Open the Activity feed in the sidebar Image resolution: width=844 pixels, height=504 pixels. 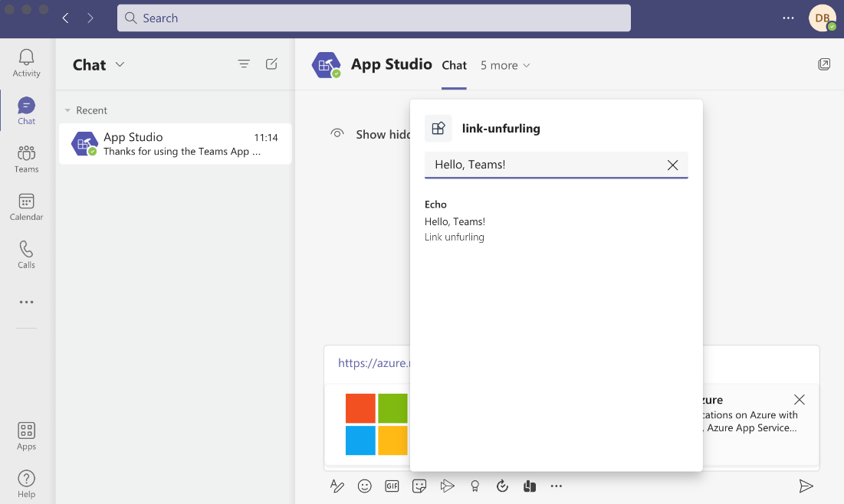[26, 63]
